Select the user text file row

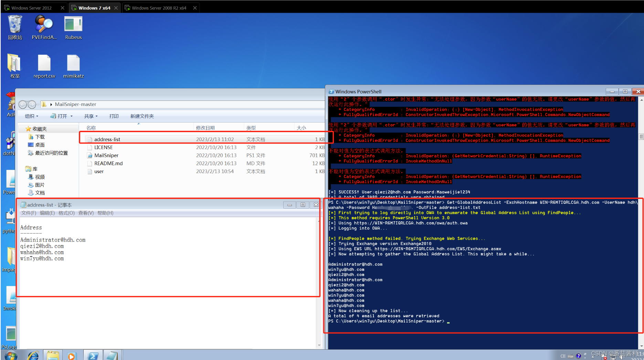[205, 171]
